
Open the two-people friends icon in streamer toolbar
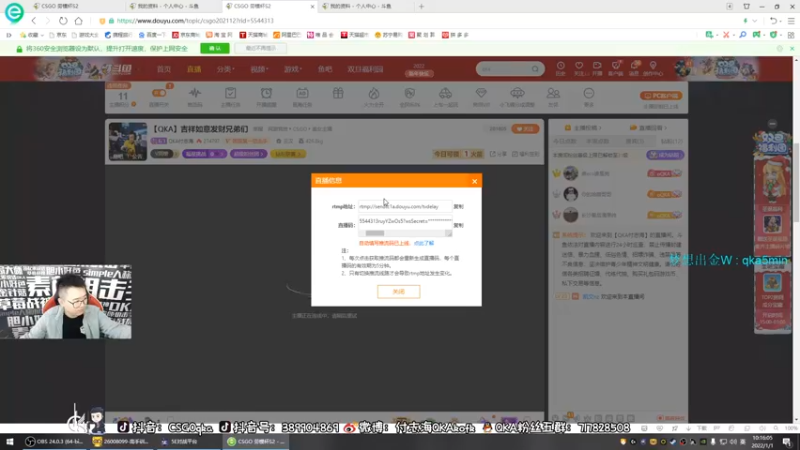coord(553,93)
